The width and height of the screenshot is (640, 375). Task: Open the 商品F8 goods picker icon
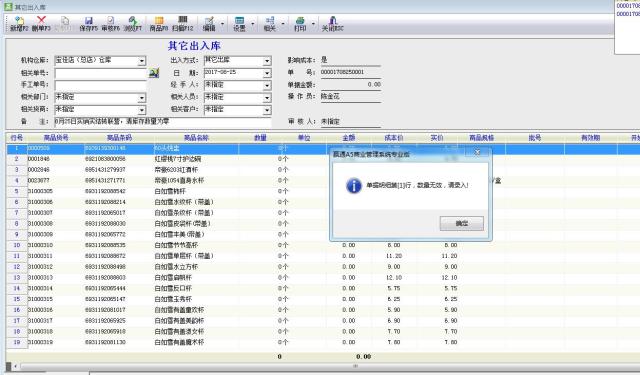(x=159, y=20)
